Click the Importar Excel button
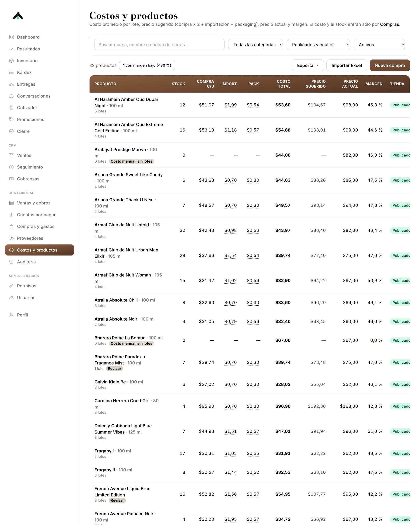Screen dimensions: 420x525 (346, 65)
